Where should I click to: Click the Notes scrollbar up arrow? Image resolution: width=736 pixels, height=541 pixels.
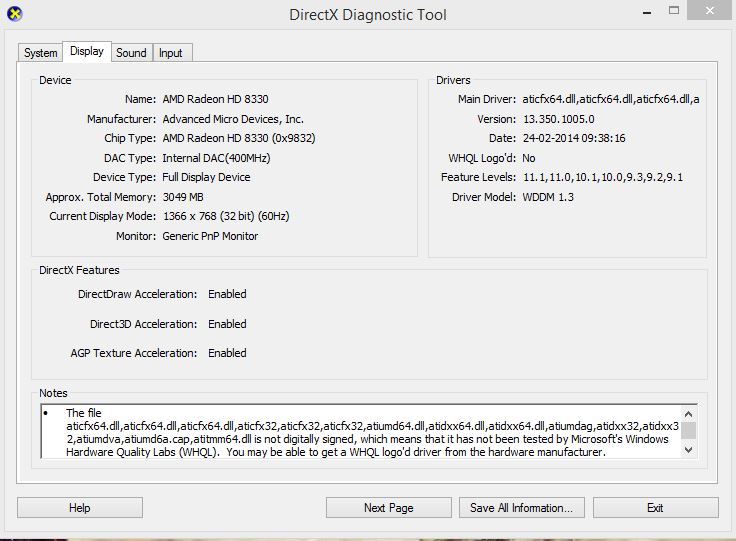click(688, 414)
